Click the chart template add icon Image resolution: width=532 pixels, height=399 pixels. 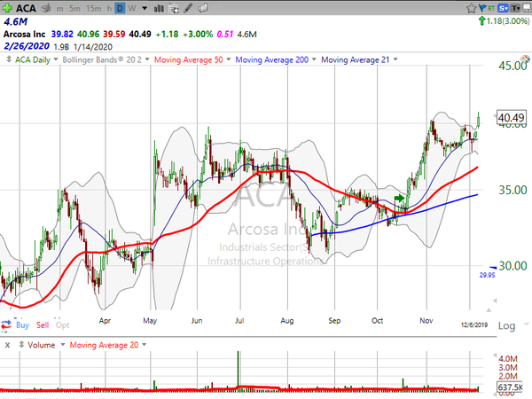click(x=174, y=9)
